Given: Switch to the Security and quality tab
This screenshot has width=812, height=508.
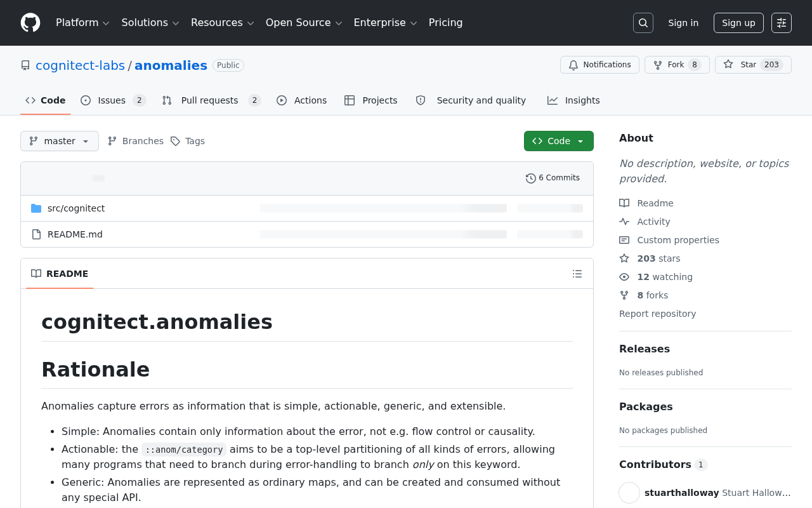Looking at the screenshot, I should tap(471, 100).
